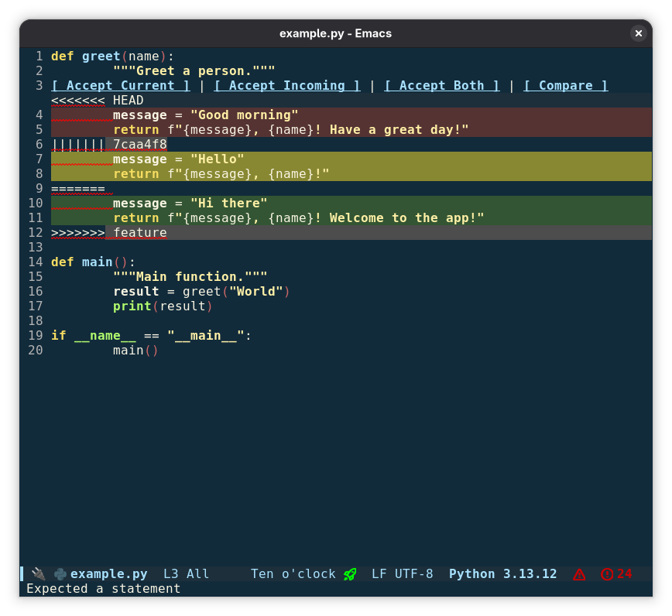
Task: Choose Accept Incoming for the conflict
Action: click(286, 86)
